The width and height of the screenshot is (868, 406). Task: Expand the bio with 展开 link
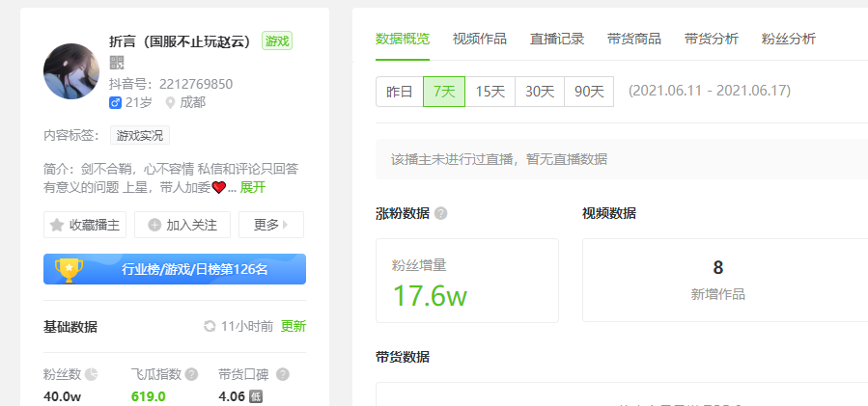point(253,187)
